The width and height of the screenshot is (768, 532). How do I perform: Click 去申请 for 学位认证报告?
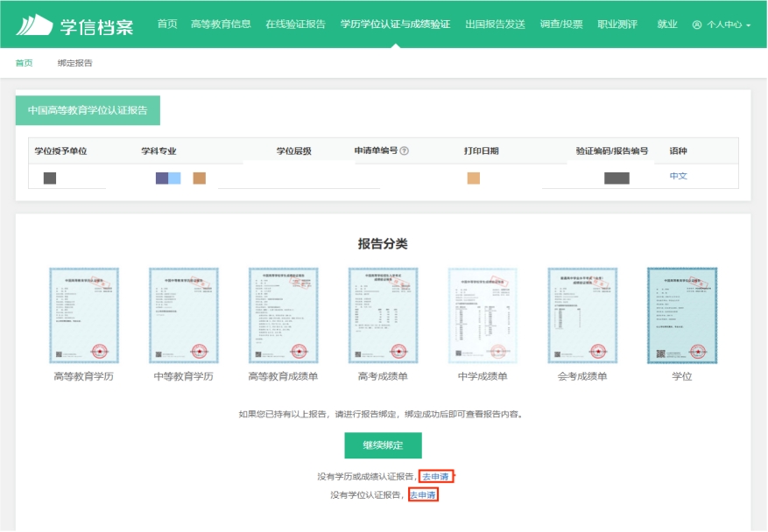pos(423,495)
